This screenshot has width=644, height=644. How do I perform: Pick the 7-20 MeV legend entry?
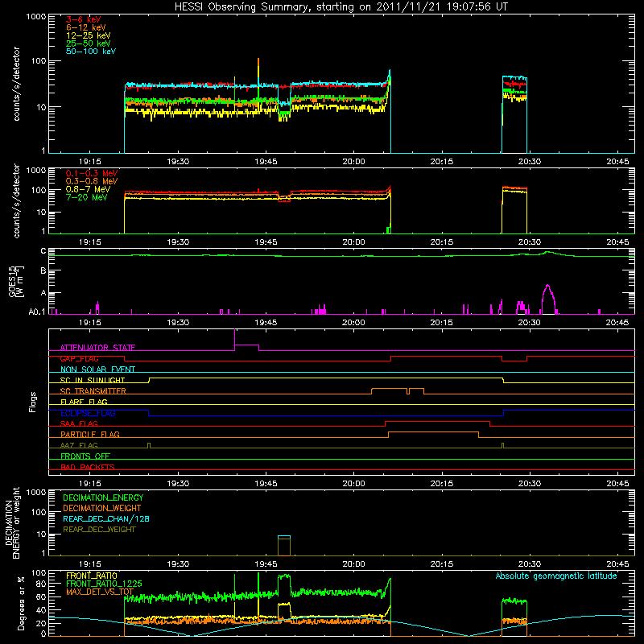[86, 197]
